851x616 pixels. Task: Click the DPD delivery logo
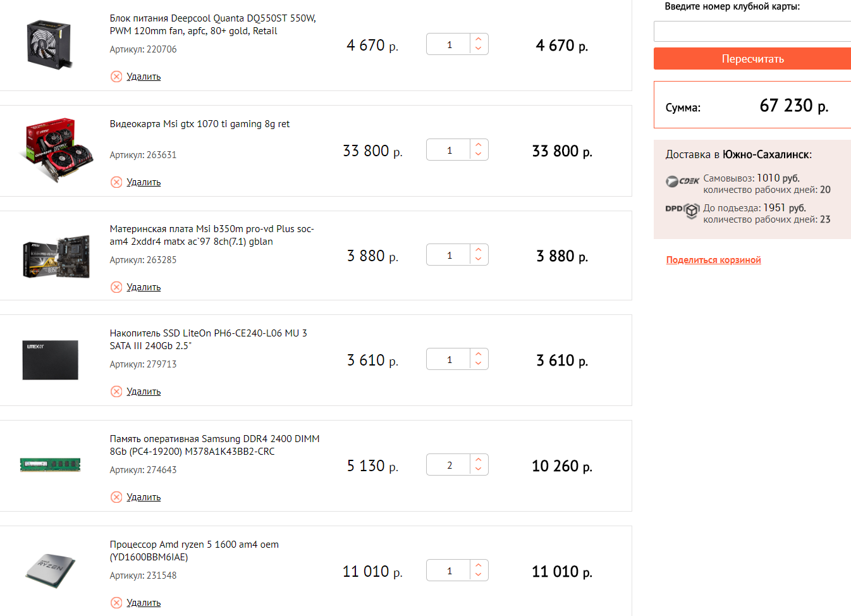coord(682,210)
